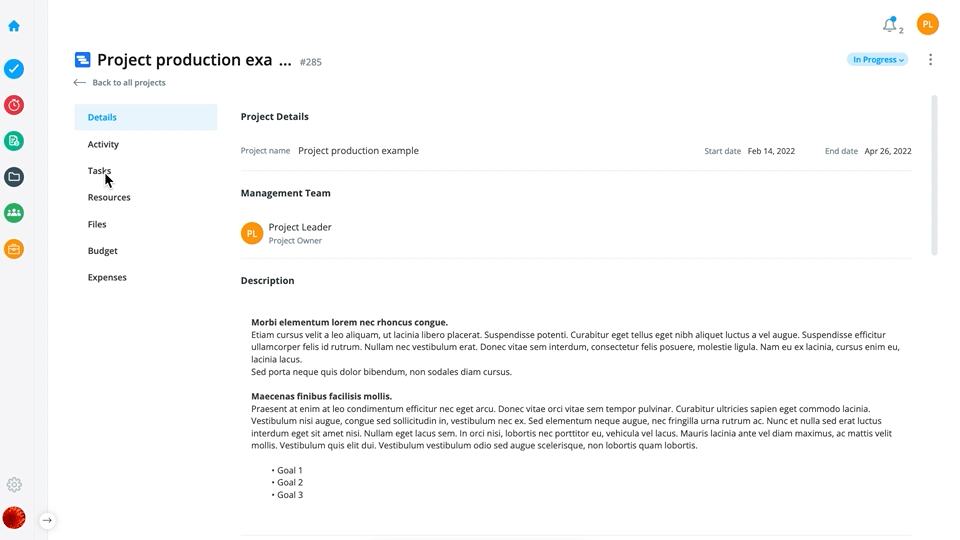Click the Project Leader avatar in Management Team

(x=252, y=233)
